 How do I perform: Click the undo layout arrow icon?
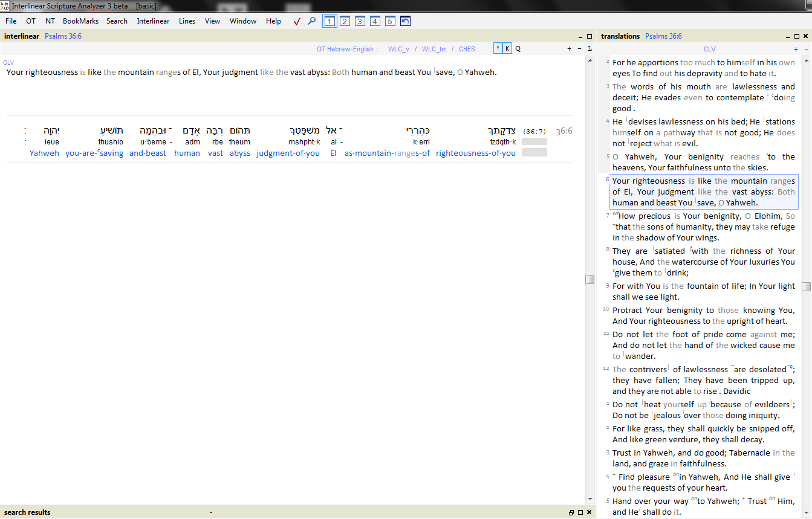(405, 21)
